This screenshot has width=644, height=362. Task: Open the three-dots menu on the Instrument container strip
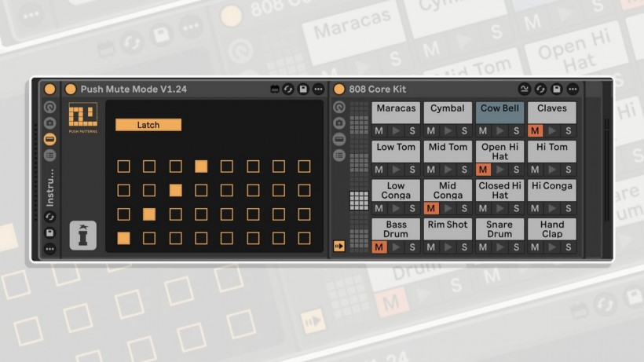[x=49, y=249]
